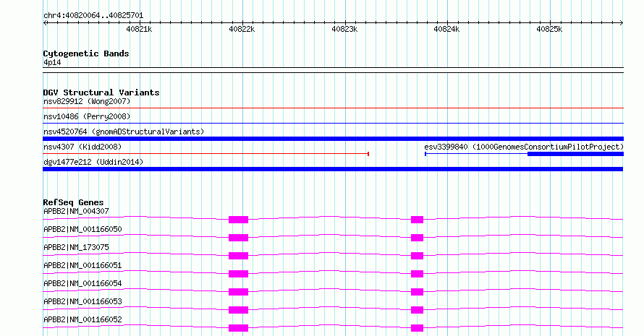Click the left arrow end of ruler
The width and height of the screenshot is (644, 336).
[x=45, y=23]
